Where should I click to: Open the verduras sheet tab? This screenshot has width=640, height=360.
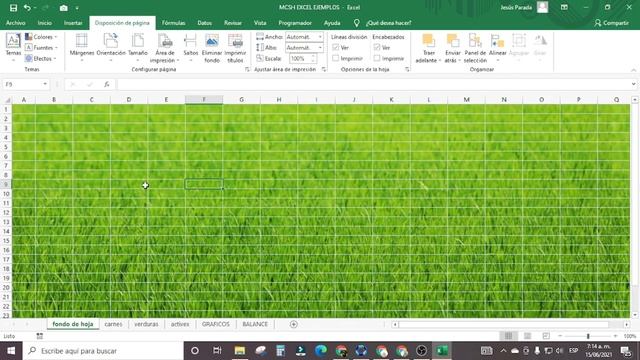(146, 324)
